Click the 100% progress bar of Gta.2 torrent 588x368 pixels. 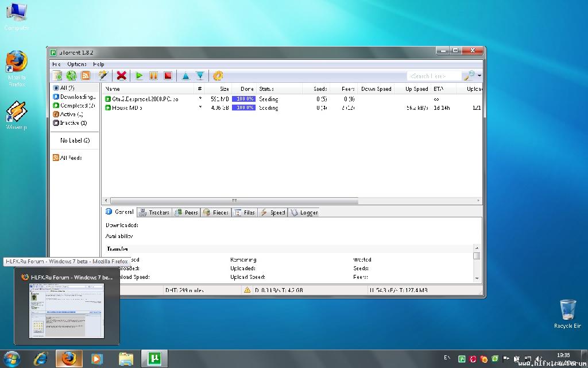(x=243, y=99)
